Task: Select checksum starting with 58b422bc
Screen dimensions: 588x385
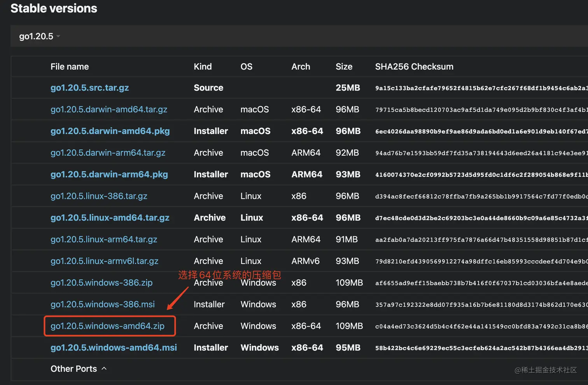Action: point(481,348)
